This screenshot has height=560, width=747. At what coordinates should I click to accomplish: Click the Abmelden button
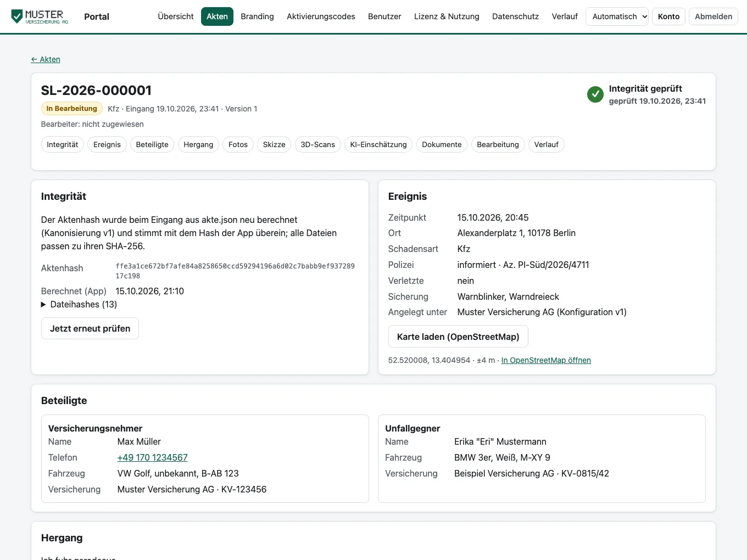pyautogui.click(x=713, y=16)
